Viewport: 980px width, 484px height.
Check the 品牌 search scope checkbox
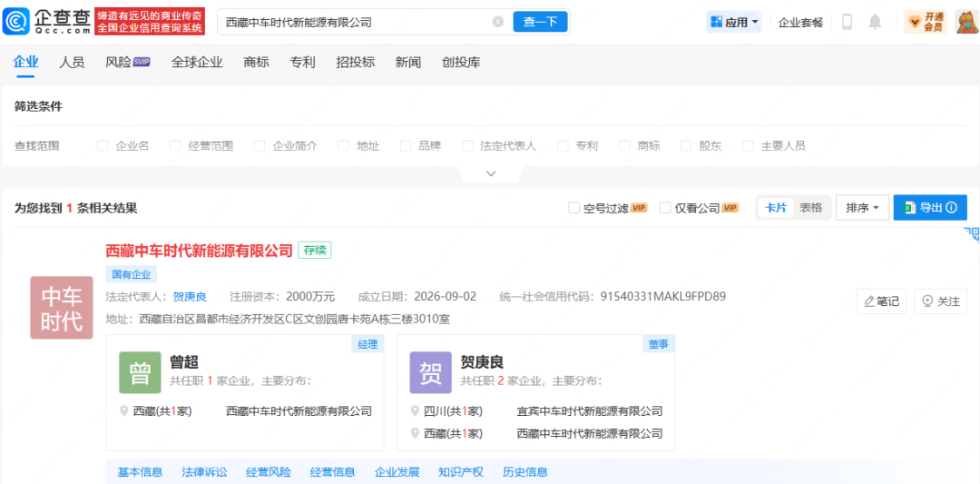point(406,145)
